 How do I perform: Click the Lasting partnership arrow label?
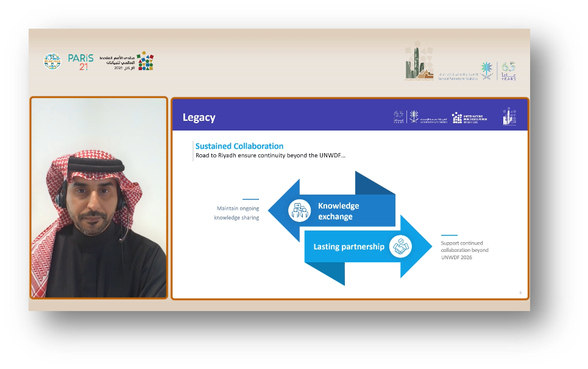[349, 247]
